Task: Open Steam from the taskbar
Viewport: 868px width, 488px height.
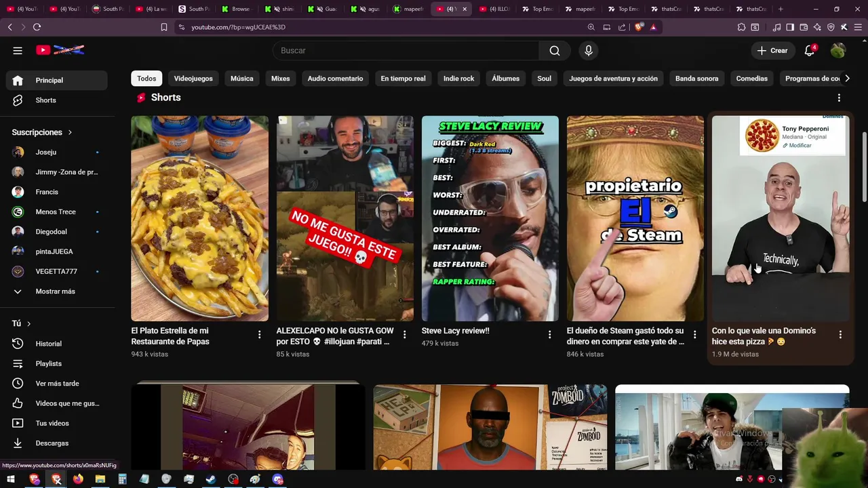Action: coord(211,479)
